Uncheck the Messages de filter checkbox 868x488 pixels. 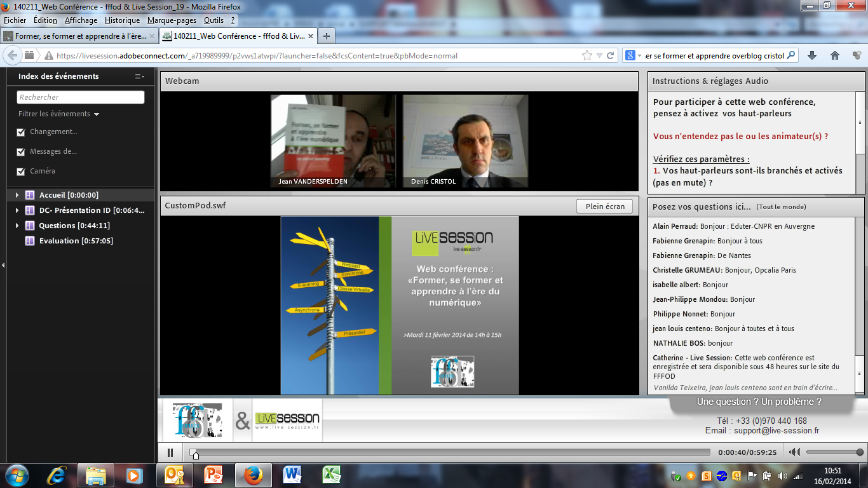[x=21, y=152]
